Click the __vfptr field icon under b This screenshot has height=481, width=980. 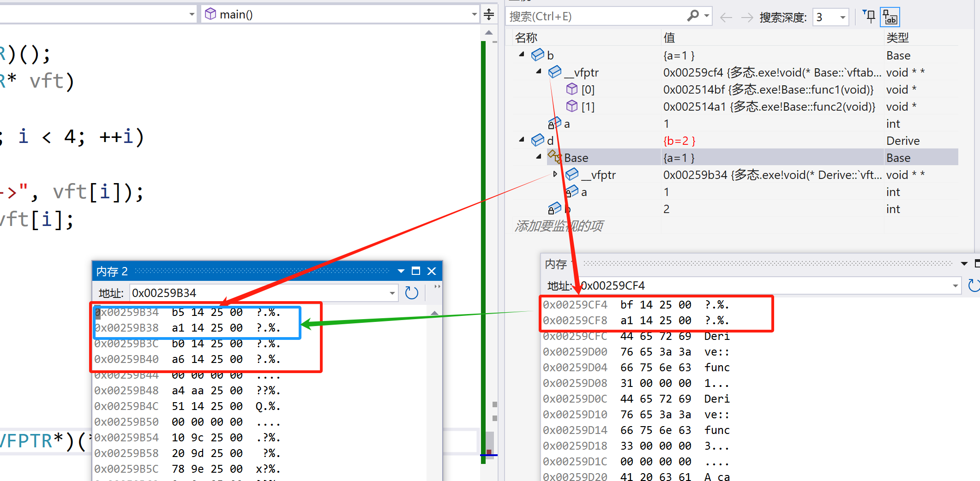[x=555, y=72]
